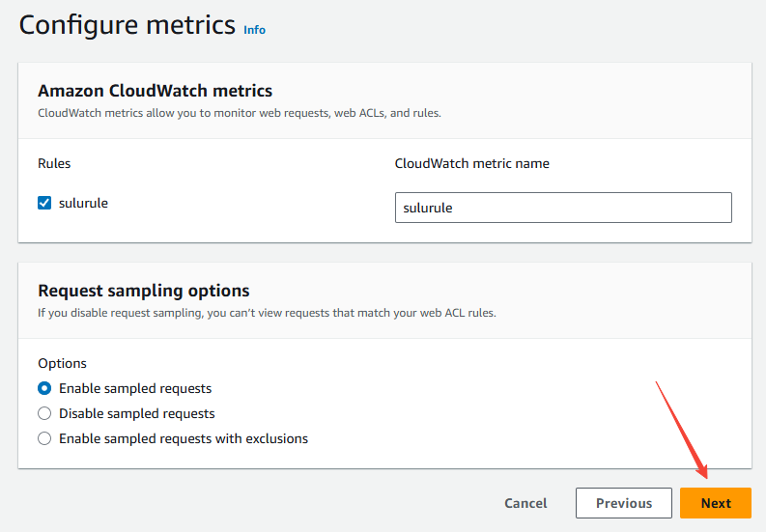
Task: Click the CloudWatch metric name column label
Action: point(471,163)
